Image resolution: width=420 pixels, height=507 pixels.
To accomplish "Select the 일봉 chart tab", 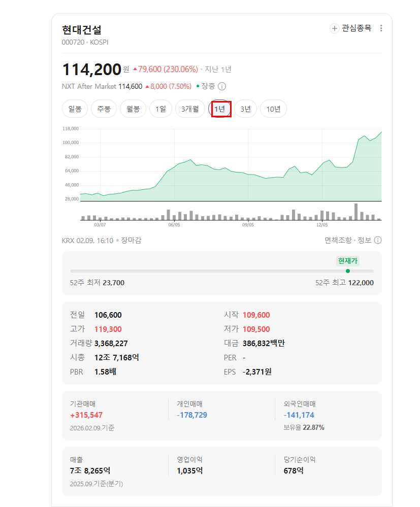I will click(75, 109).
